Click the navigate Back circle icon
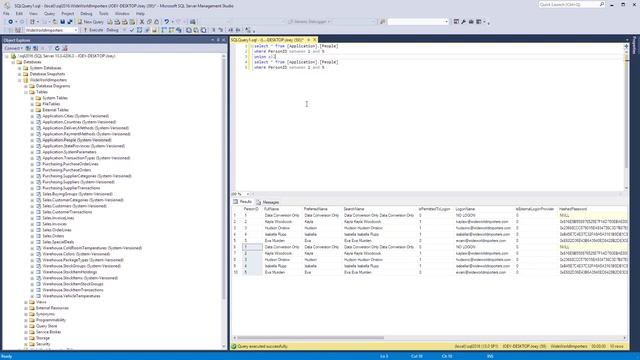This screenshot has height=360, width=640. coord(11,22)
